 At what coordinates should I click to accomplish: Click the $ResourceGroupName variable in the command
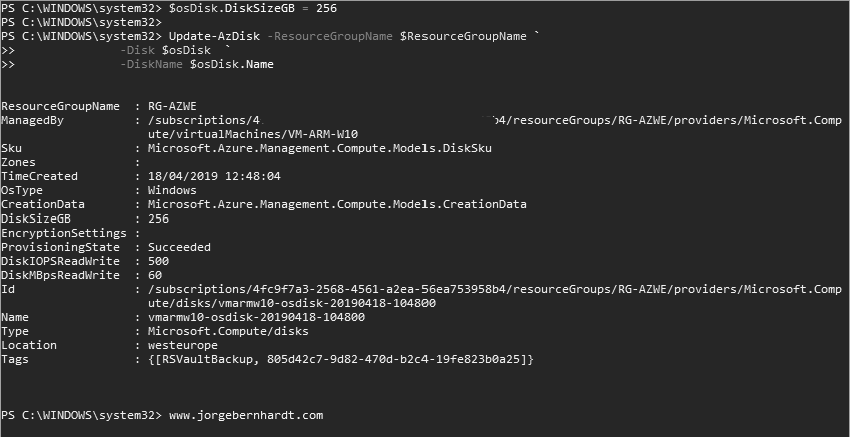(x=463, y=36)
